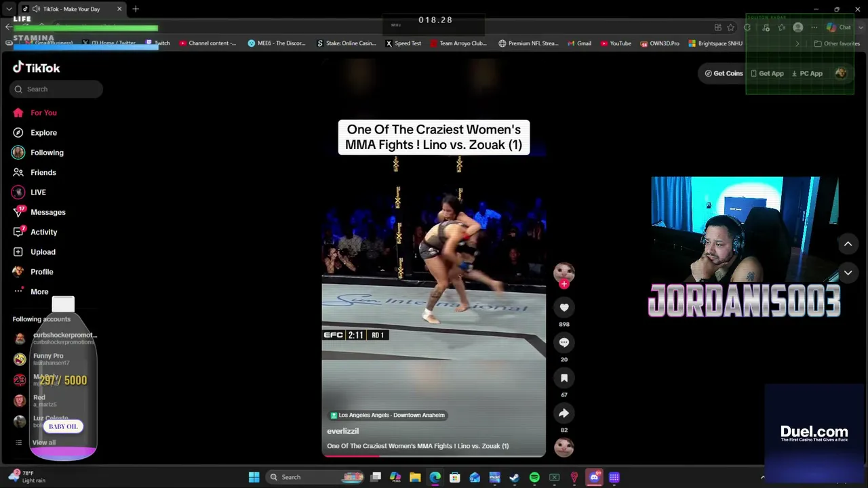Open account avatar menu top right
This screenshot has height=488, width=868.
pos(841,73)
